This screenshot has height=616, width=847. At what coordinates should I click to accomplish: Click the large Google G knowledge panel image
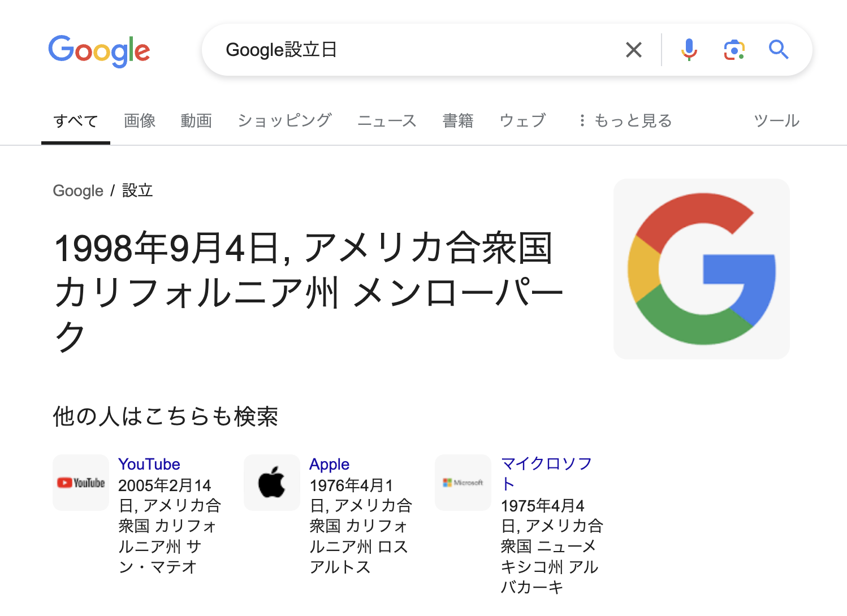click(x=701, y=268)
